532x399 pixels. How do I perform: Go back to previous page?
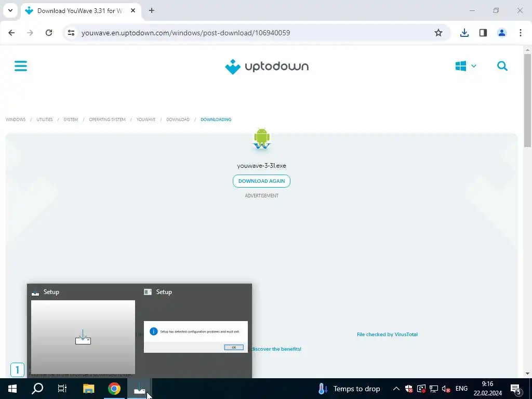click(x=11, y=33)
